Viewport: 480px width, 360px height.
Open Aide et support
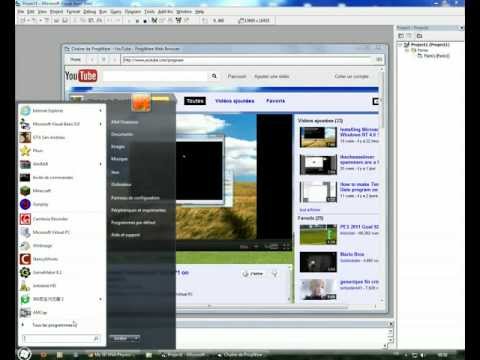(125, 235)
